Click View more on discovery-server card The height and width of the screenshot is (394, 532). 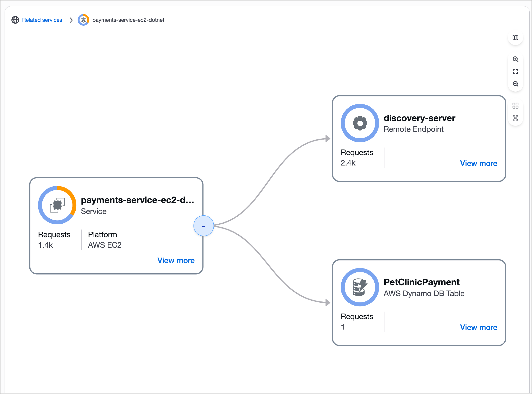(478, 163)
